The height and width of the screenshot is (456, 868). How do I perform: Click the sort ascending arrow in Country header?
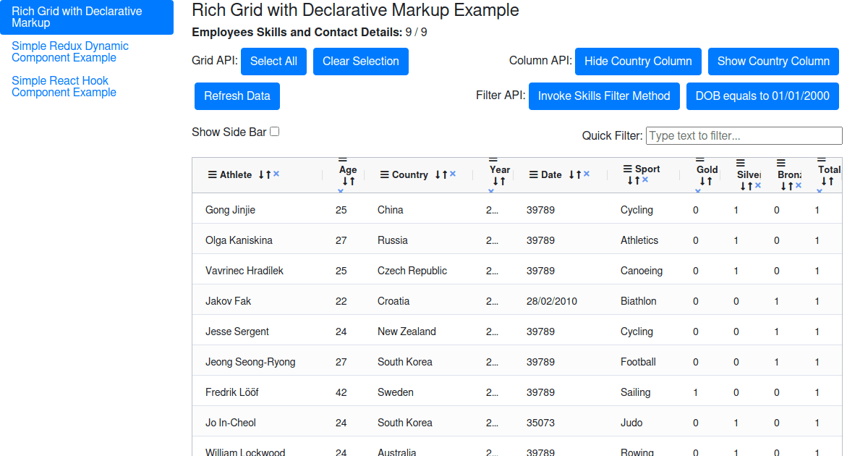tap(445, 174)
